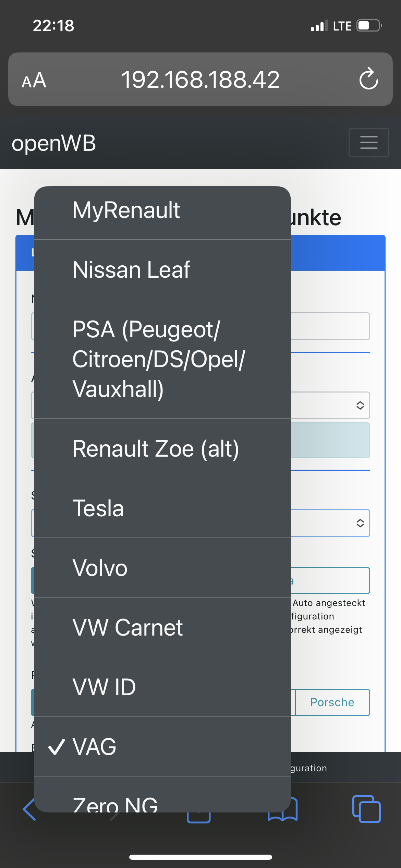
Task: Choose VW Carnet option
Action: pos(162,627)
